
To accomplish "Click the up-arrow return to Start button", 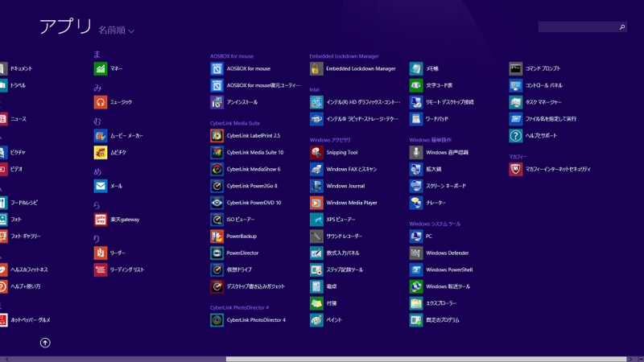I will 45,343.
